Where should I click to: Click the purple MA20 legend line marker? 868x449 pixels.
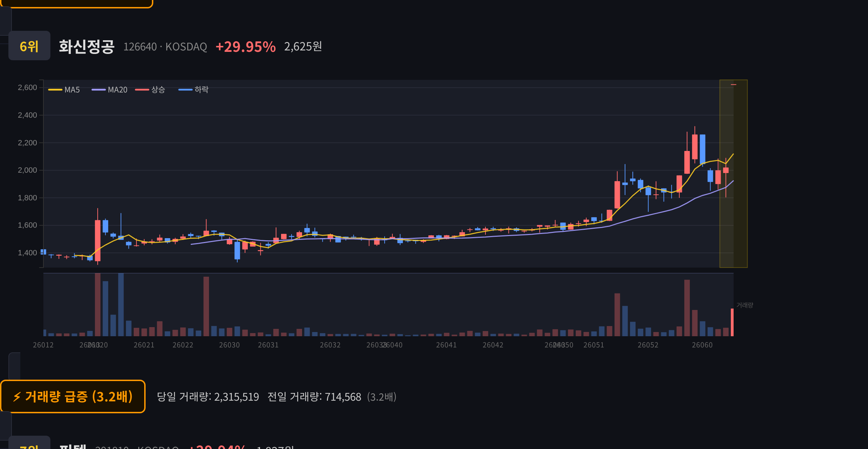[99, 90]
